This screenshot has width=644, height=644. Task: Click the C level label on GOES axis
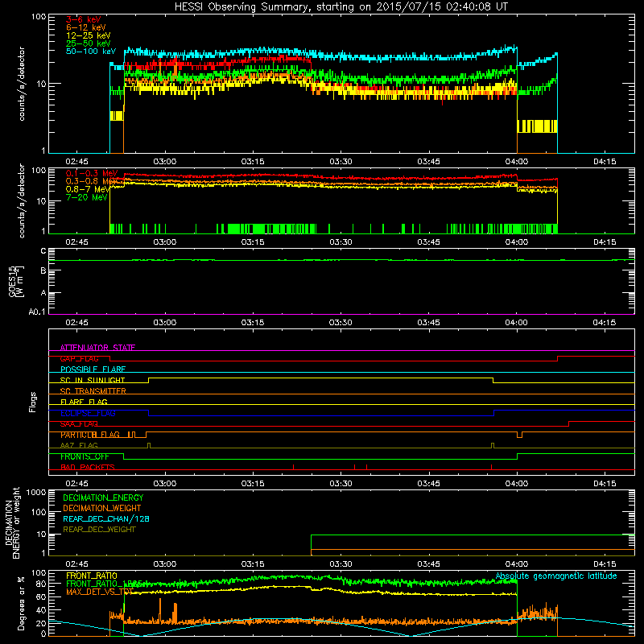click(x=43, y=251)
